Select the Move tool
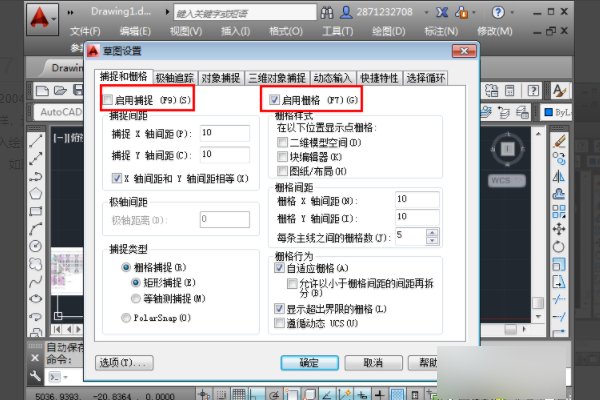600x400 pixels. click(x=559, y=229)
